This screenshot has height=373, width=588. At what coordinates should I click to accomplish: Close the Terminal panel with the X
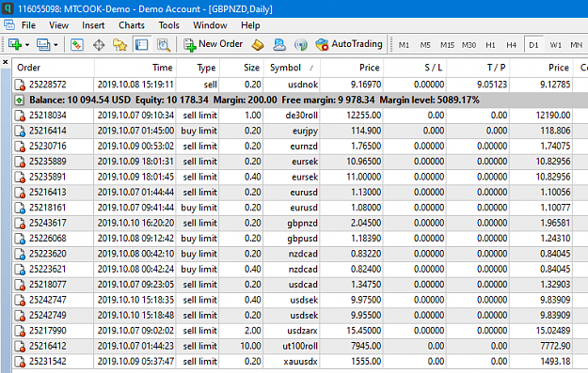click(x=6, y=62)
